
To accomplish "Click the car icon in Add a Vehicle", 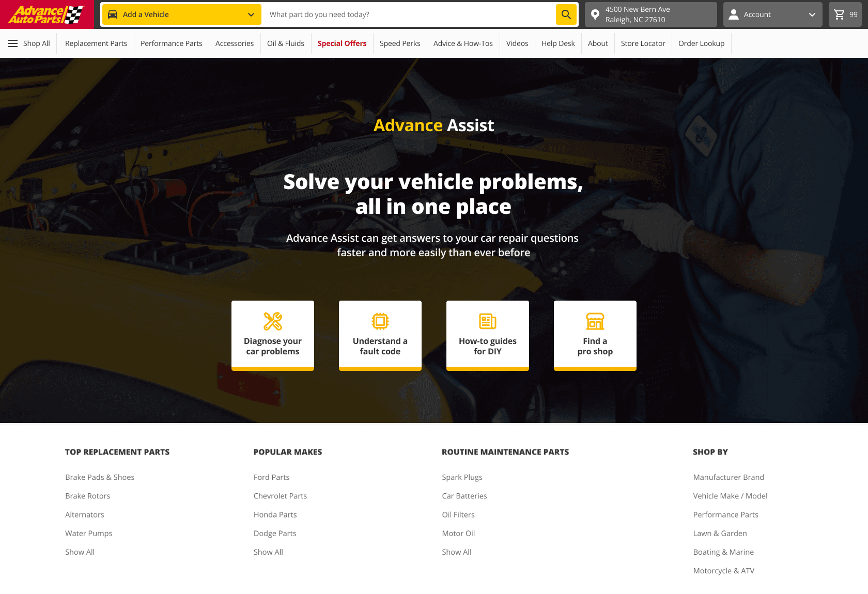I will [113, 14].
